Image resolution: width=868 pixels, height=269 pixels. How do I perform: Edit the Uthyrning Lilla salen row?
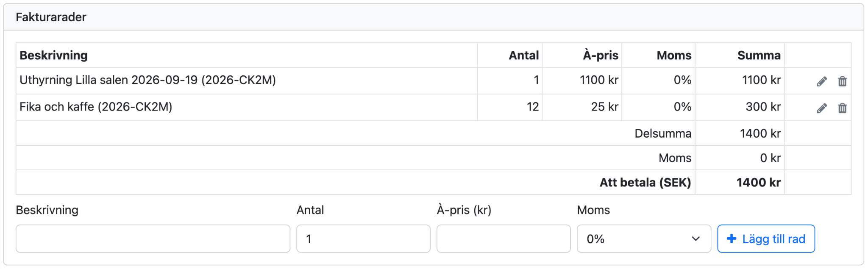click(822, 81)
